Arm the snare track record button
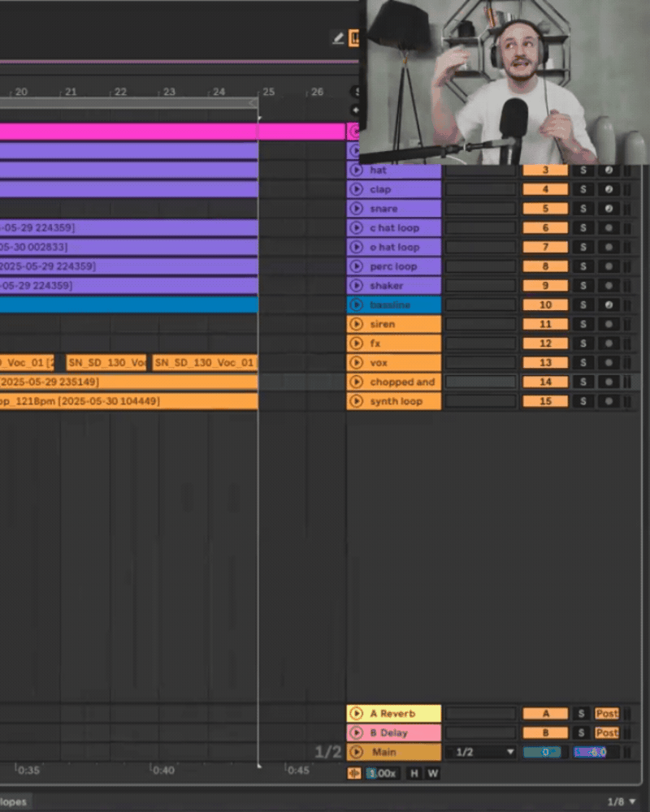Viewport: 650px width, 812px height. tap(609, 209)
